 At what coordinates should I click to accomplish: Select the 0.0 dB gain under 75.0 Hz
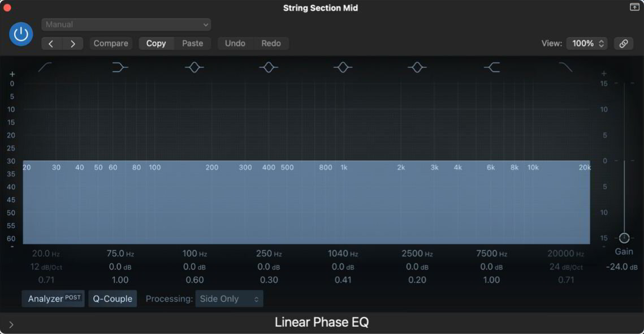tap(120, 267)
